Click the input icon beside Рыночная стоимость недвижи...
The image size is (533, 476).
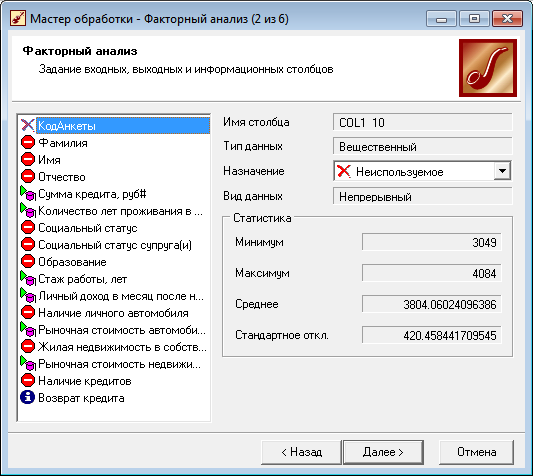coord(28,363)
